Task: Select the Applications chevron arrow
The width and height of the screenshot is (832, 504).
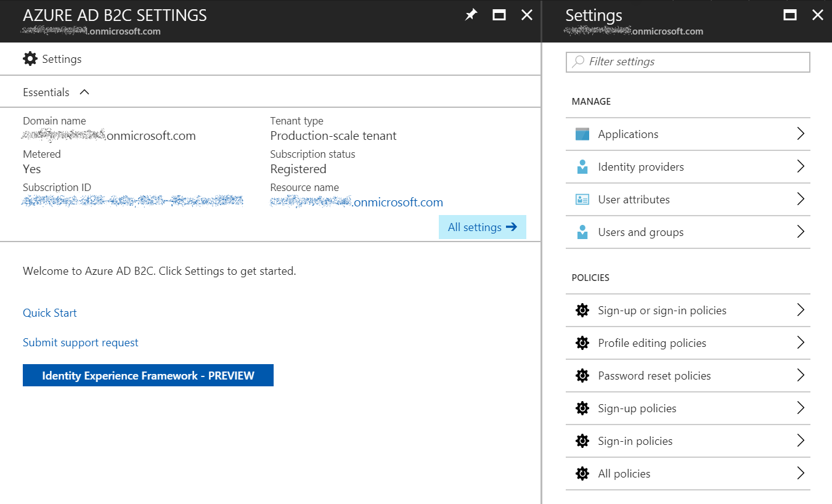Action: click(801, 134)
